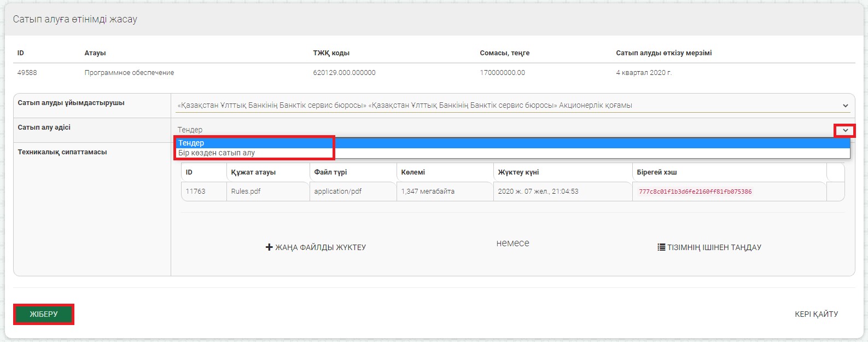This screenshot has height=342, width=868.
Task: Click the Құжат атауы column header
Action: 253,172
